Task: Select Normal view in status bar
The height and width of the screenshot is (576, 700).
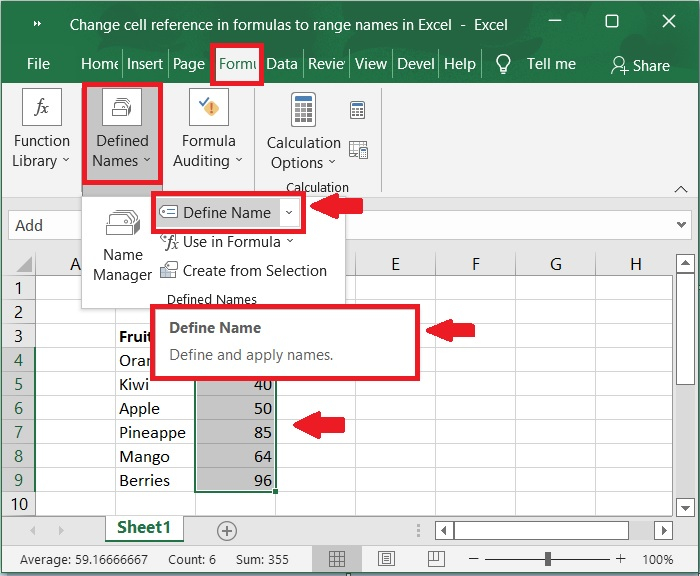Action: coord(338,559)
